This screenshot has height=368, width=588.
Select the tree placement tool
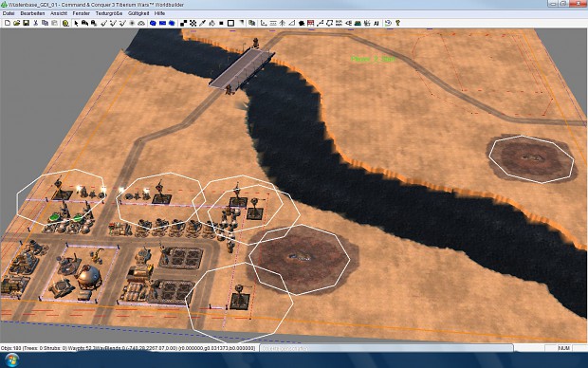[283, 24]
